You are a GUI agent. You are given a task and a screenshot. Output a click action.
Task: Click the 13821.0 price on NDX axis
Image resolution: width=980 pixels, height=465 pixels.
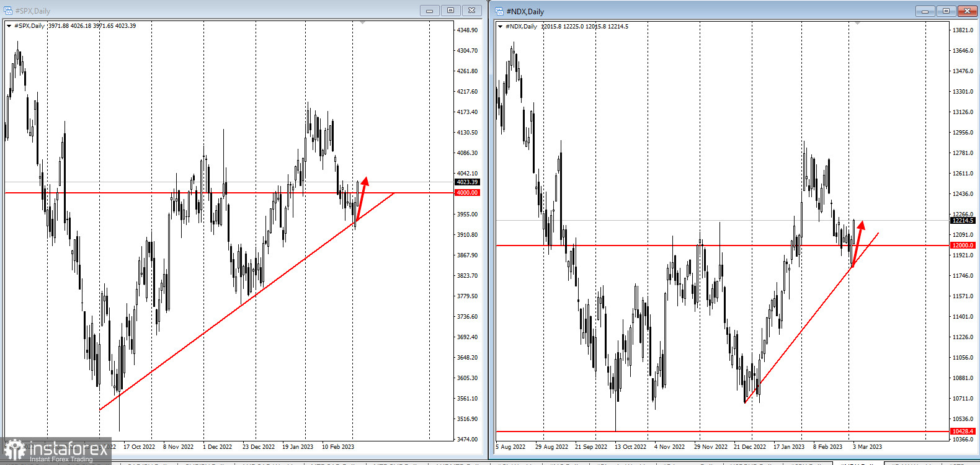tap(963, 30)
